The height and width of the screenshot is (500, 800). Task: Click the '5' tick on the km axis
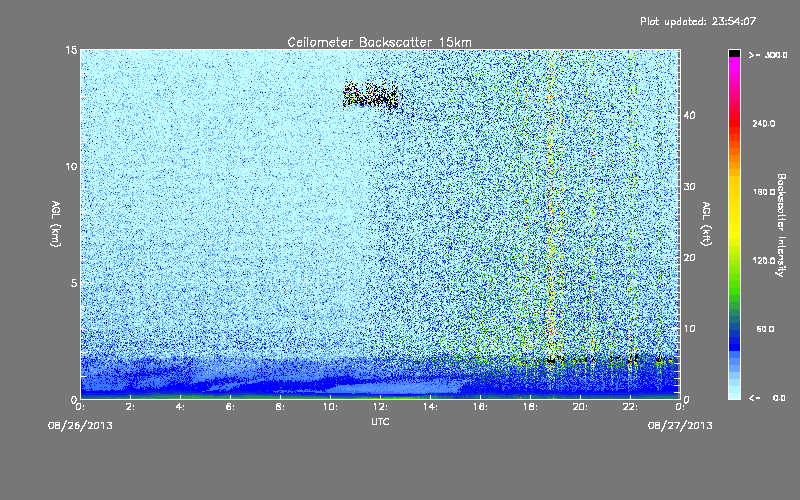(74, 283)
